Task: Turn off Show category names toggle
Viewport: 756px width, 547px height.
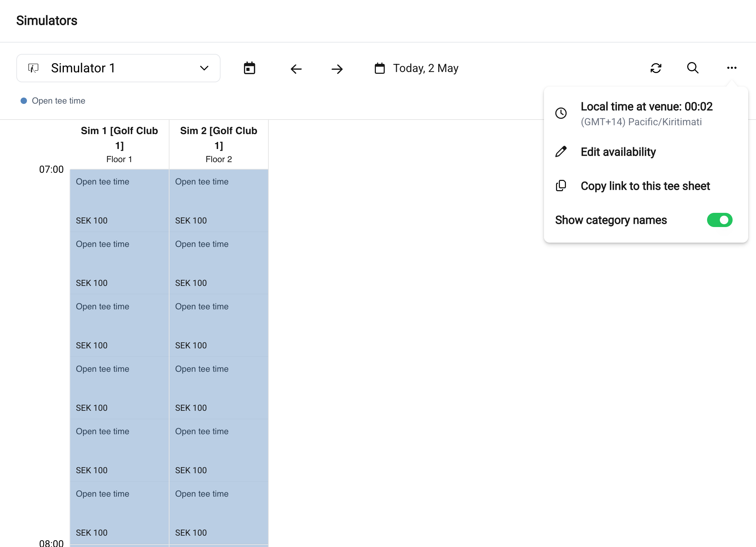Action: (x=719, y=220)
